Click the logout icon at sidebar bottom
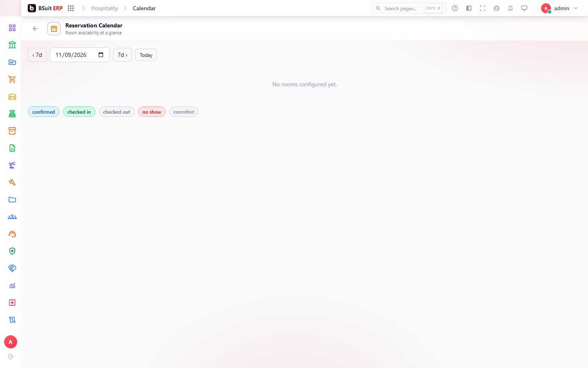The image size is (588, 368). [x=11, y=357]
